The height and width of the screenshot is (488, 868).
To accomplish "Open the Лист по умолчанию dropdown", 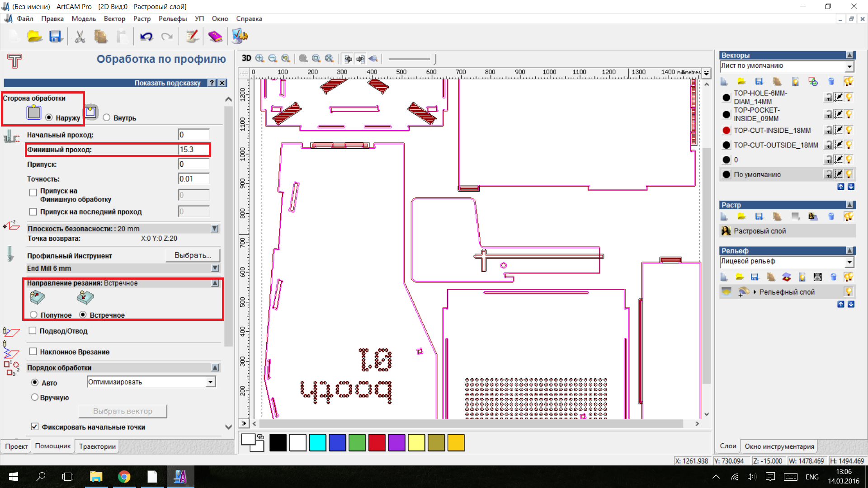I will (849, 66).
